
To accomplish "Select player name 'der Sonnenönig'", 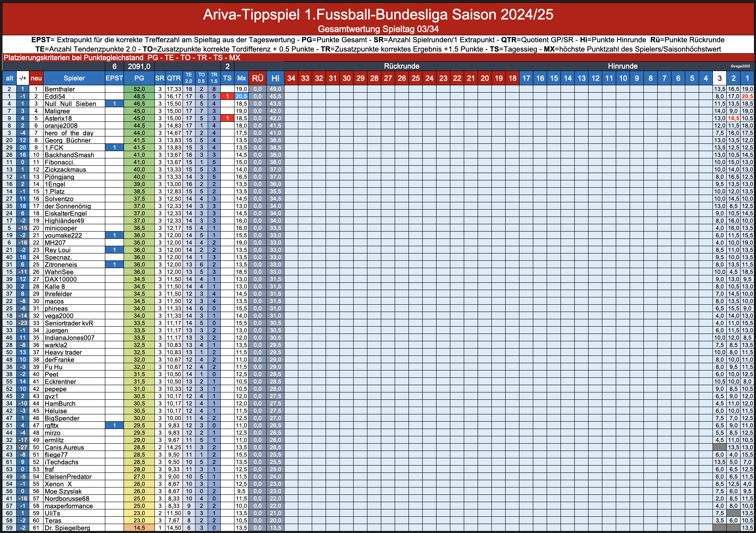I will pyautogui.click(x=68, y=206).
